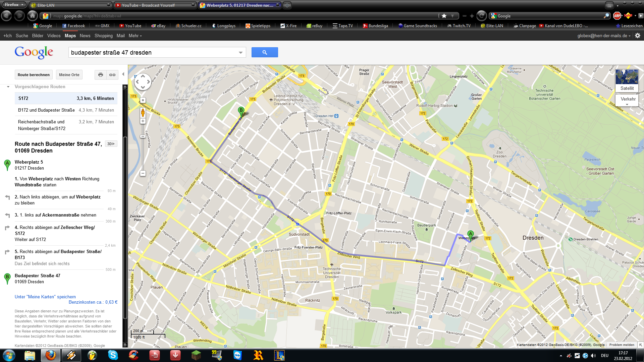Open the Facebook bookmark
Screen dimensions: 644x362
[73, 26]
